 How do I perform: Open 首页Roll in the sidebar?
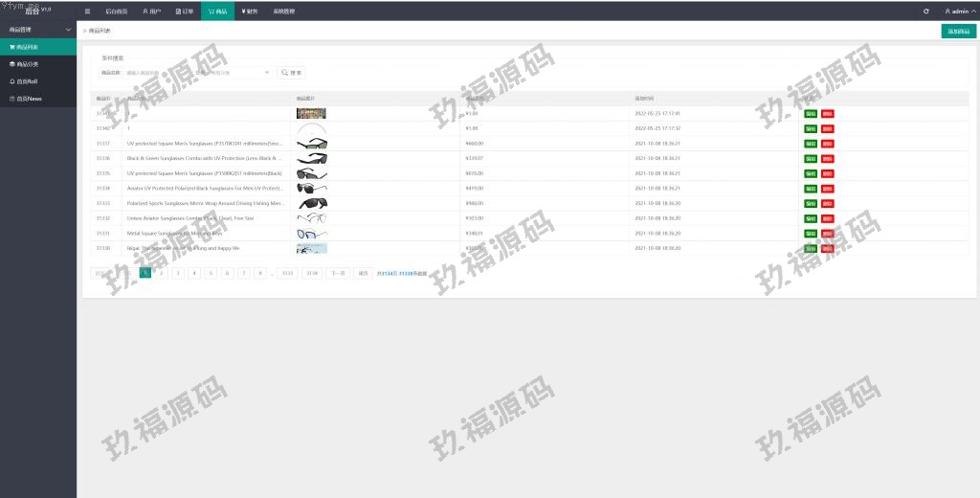38,81
